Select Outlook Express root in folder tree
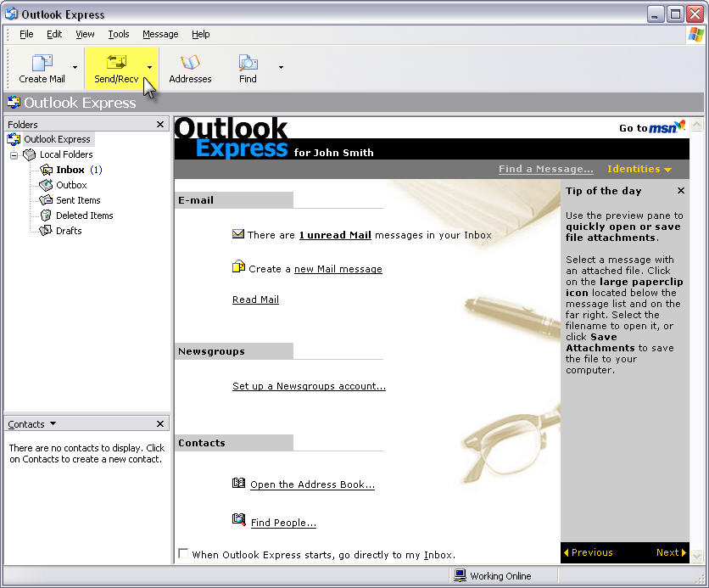The height and width of the screenshot is (588, 709). pos(57,139)
